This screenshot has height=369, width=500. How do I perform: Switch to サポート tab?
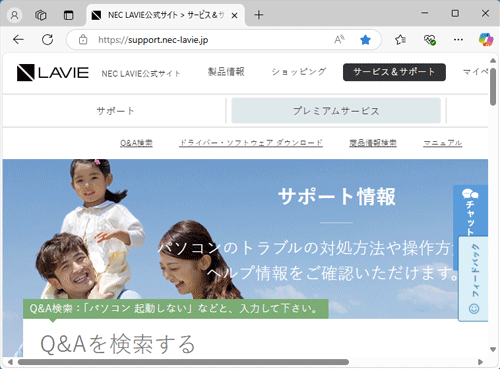point(115,111)
